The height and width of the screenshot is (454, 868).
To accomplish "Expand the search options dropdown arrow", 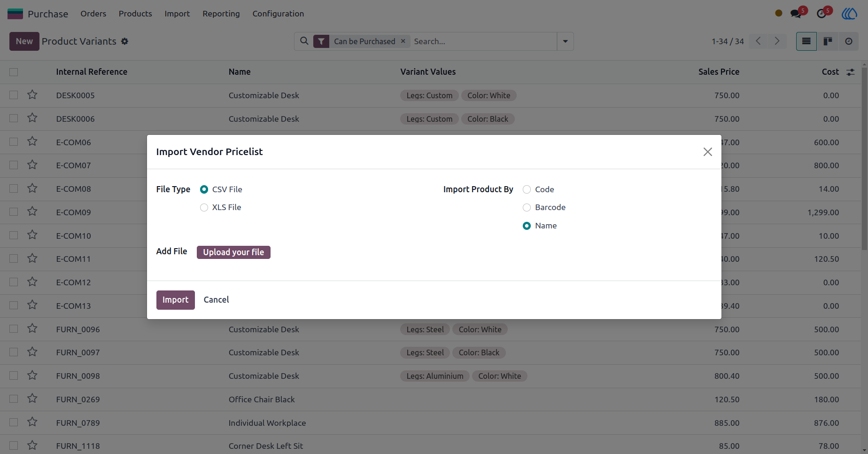I will [x=565, y=41].
